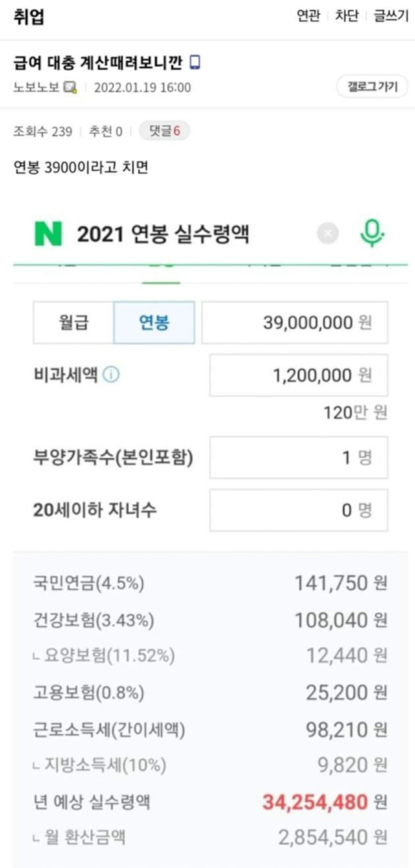Click the green Naver N logo
The image size is (415, 868).
click(x=48, y=234)
